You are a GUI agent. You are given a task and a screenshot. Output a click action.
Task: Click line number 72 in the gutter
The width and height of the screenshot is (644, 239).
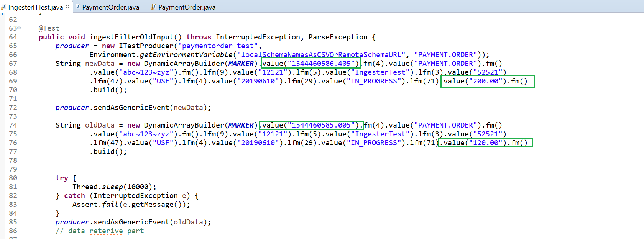point(13,108)
